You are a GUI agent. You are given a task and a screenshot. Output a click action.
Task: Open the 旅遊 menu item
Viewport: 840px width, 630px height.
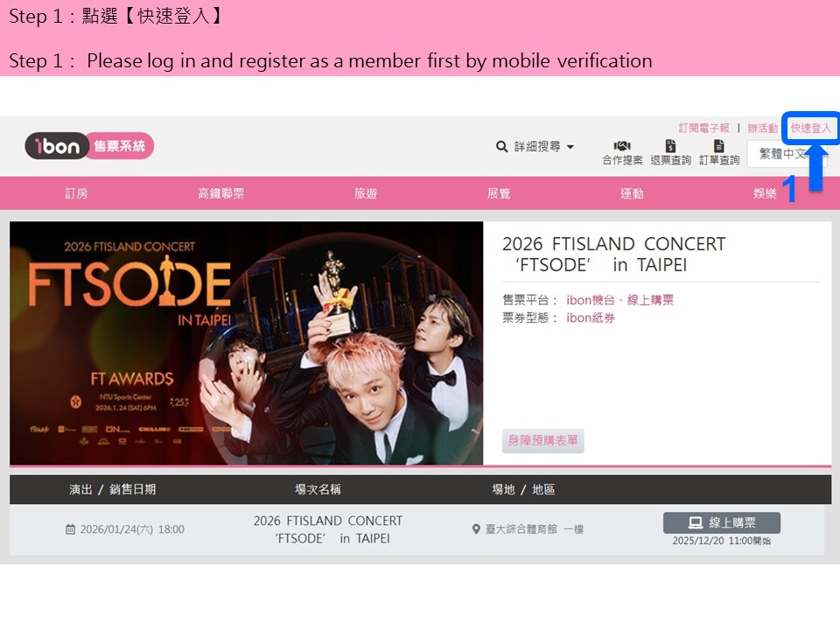click(x=366, y=193)
